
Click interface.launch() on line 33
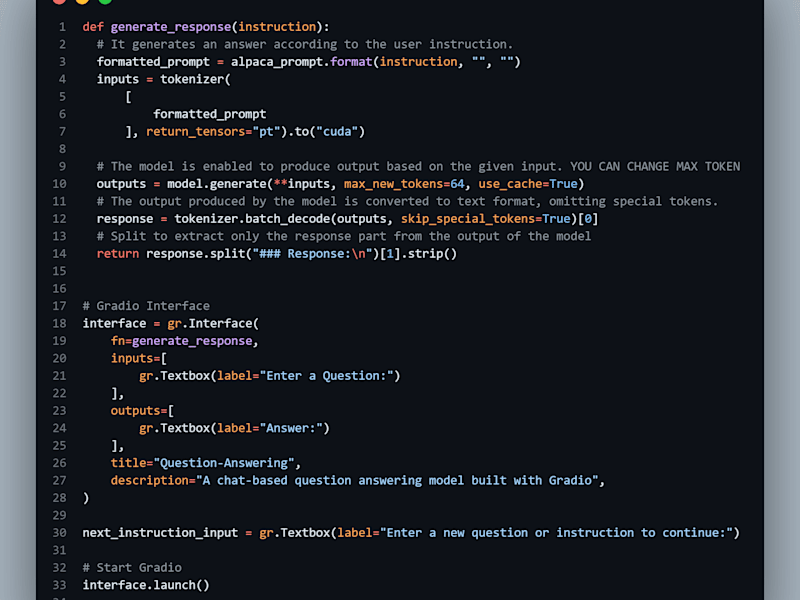(146, 585)
